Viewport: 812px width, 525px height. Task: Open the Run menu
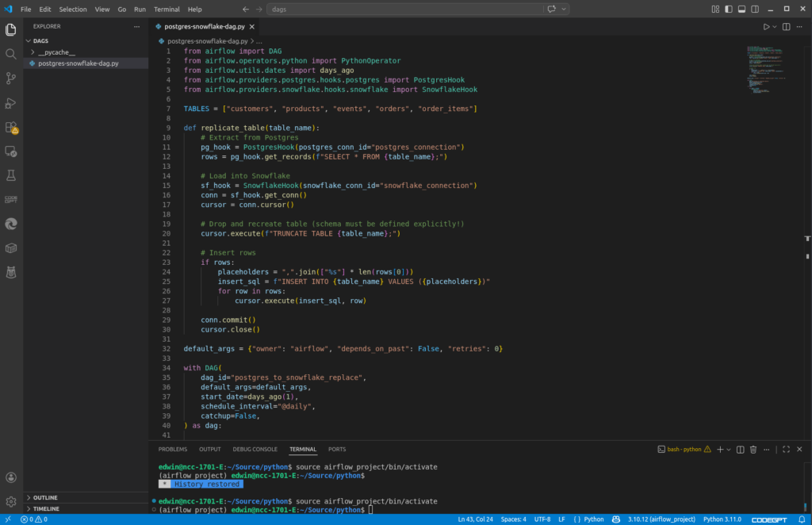pyautogui.click(x=140, y=10)
